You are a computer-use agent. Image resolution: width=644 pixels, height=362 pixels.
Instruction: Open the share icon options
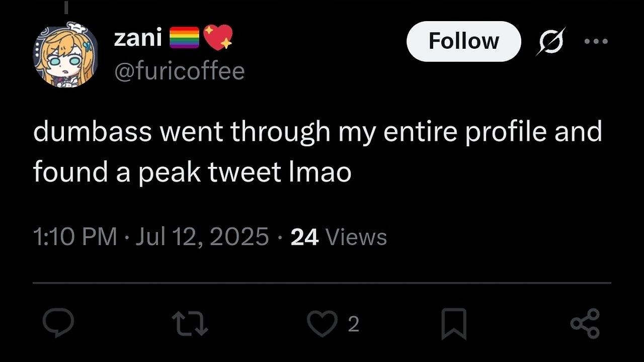(x=585, y=323)
